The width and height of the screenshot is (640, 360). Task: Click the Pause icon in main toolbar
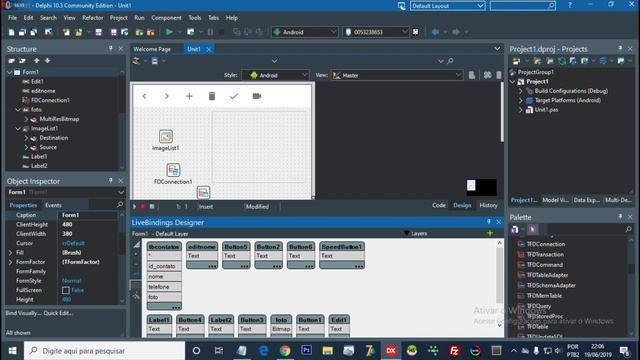pyautogui.click(x=210, y=32)
